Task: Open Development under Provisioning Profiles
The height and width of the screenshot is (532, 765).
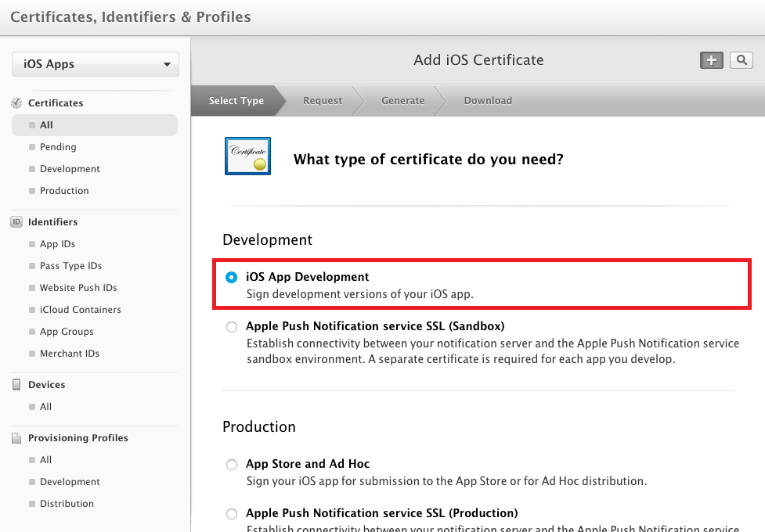Action: tap(70, 482)
